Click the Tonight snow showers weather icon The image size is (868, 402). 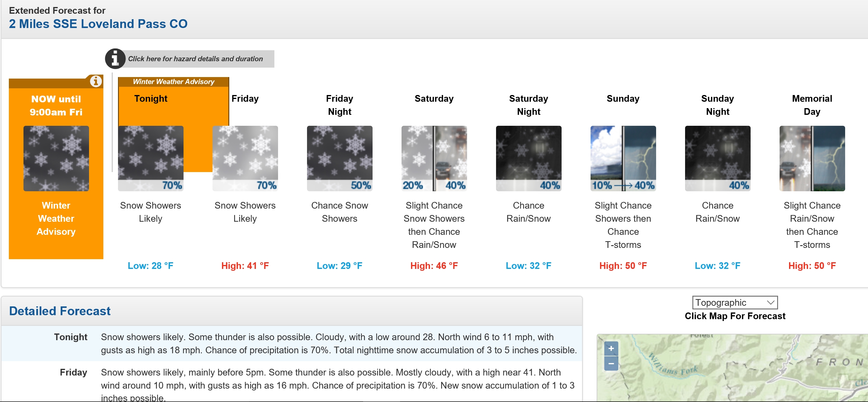151,158
